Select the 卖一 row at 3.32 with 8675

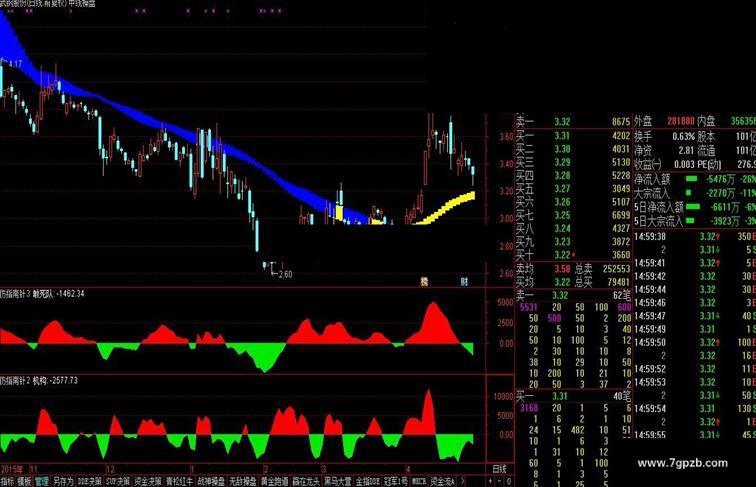click(x=573, y=122)
